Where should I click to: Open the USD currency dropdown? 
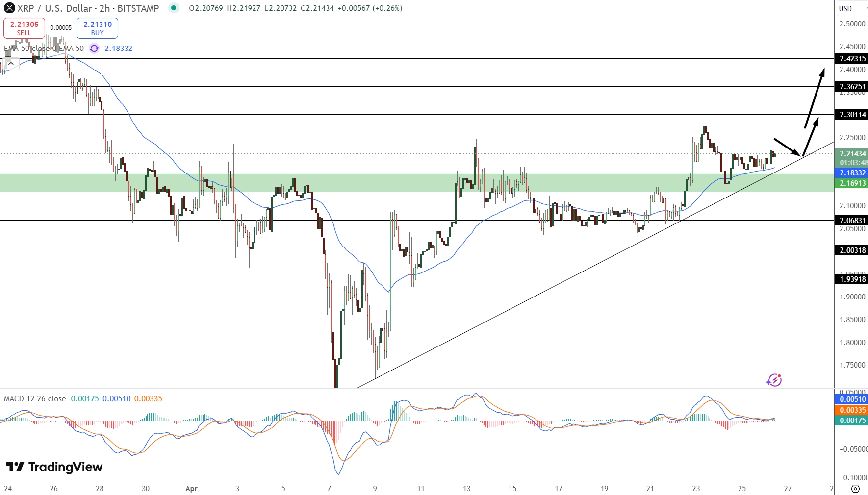851,8
